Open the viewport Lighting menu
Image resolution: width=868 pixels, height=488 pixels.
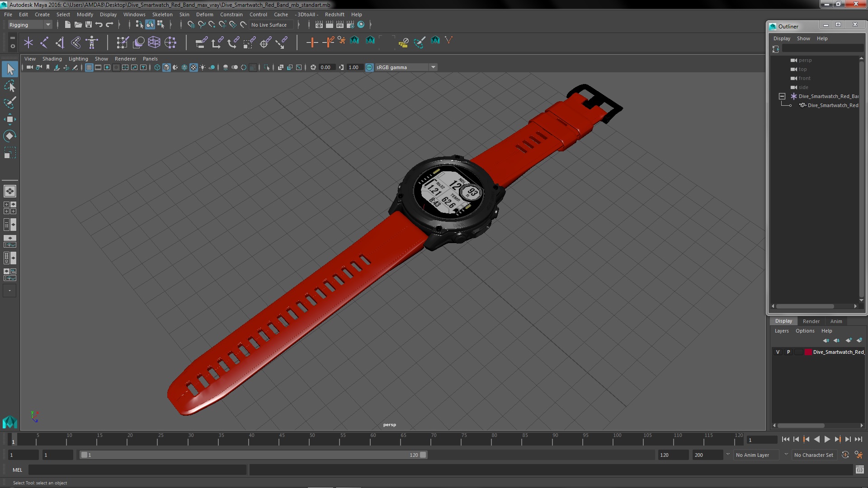78,59
